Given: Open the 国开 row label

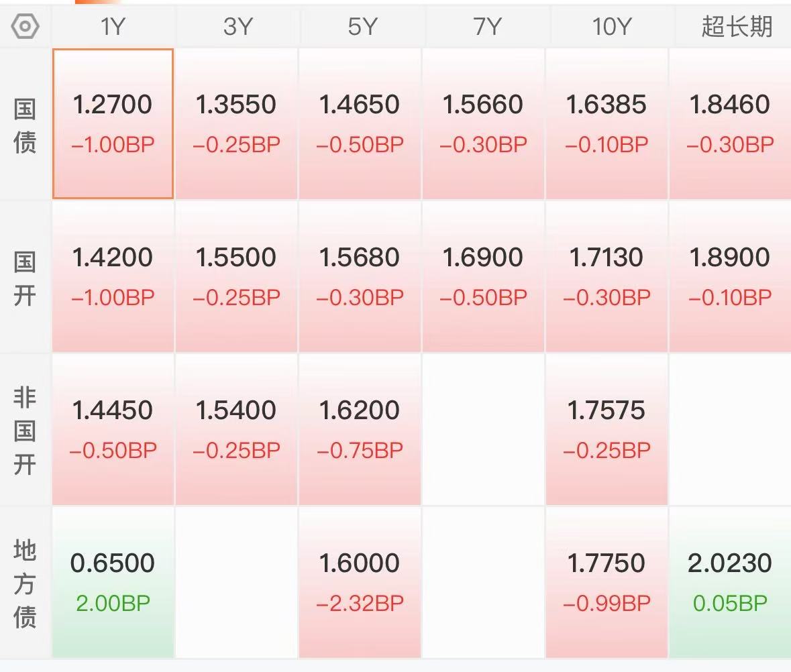Looking at the screenshot, I should click(x=25, y=278).
